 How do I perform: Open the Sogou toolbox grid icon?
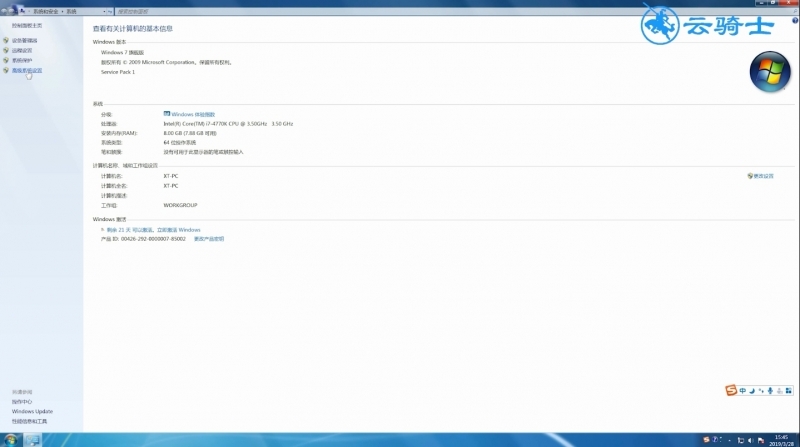(789, 390)
